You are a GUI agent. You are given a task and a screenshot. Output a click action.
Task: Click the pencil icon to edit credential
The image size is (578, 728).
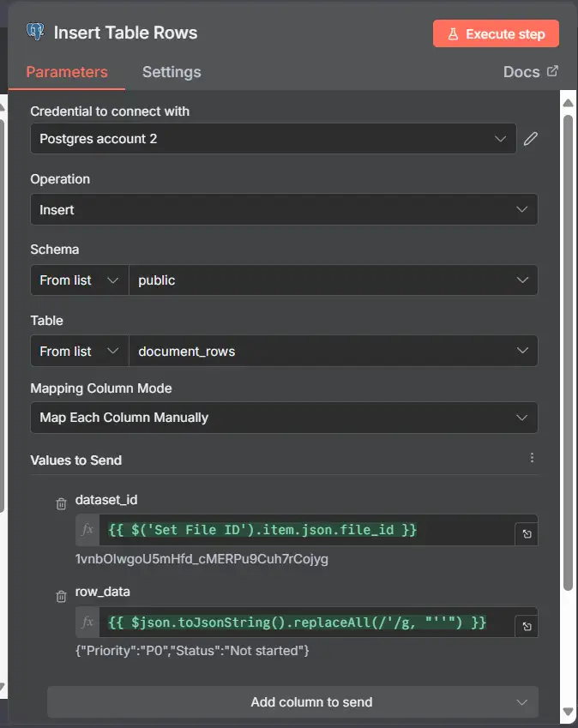[x=530, y=138]
